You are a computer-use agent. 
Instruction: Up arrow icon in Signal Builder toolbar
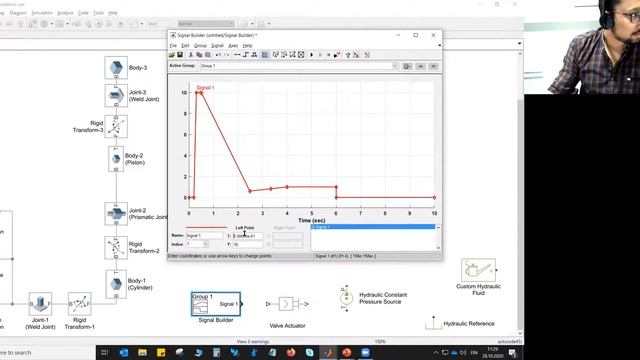point(348,55)
